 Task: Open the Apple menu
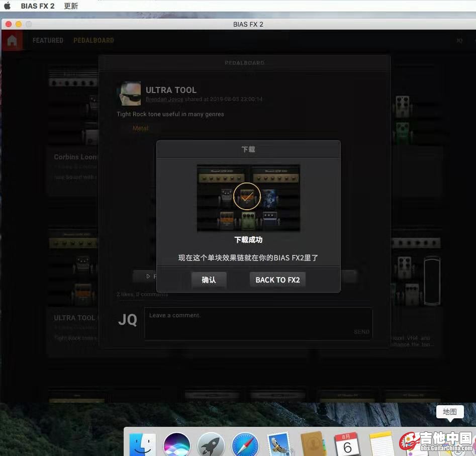click(x=8, y=6)
